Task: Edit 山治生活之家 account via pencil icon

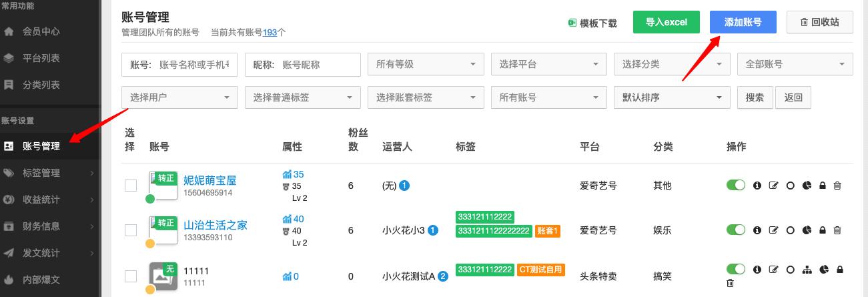Action: point(774,230)
